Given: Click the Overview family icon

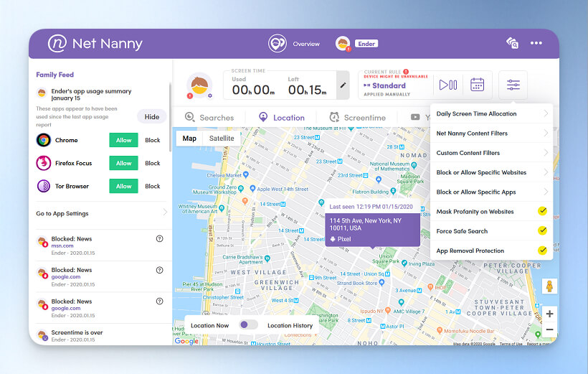Looking at the screenshot, I should (278, 44).
